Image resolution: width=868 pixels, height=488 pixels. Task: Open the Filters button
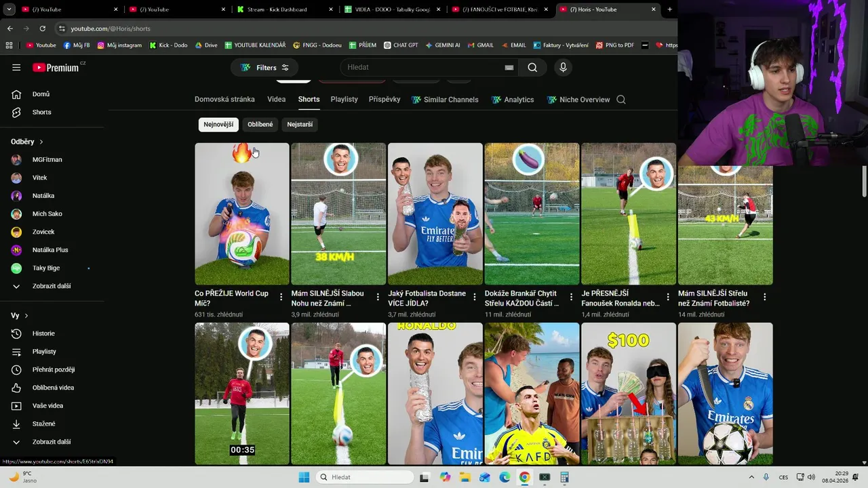coord(264,67)
